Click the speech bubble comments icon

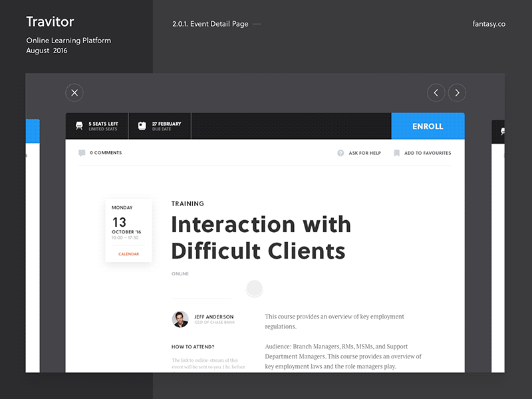pos(82,153)
